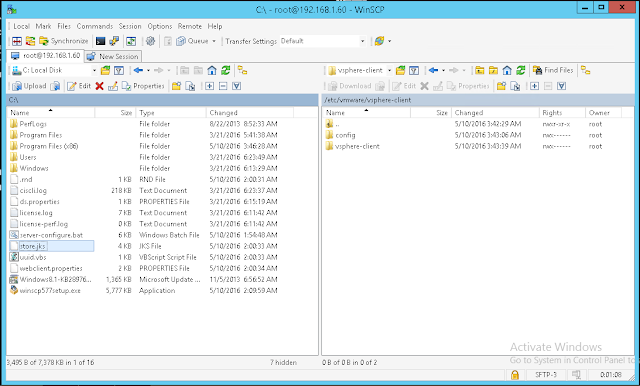This screenshot has width=640, height=386.
Task: Toggle remote directory tree icon
Action: 586,71
